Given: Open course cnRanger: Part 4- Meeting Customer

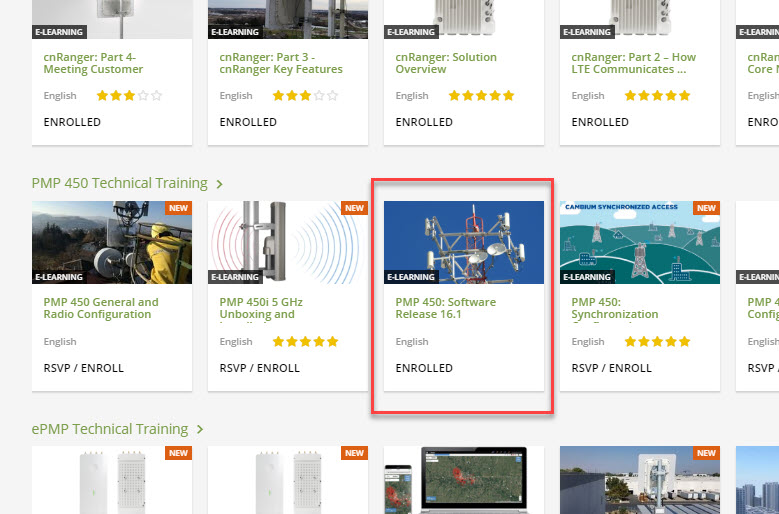Looking at the screenshot, I should 93,63.
